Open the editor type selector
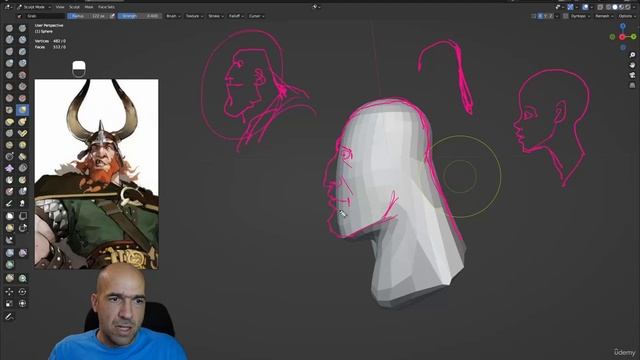Image resolution: width=640 pixels, height=360 pixels. [x=8, y=7]
